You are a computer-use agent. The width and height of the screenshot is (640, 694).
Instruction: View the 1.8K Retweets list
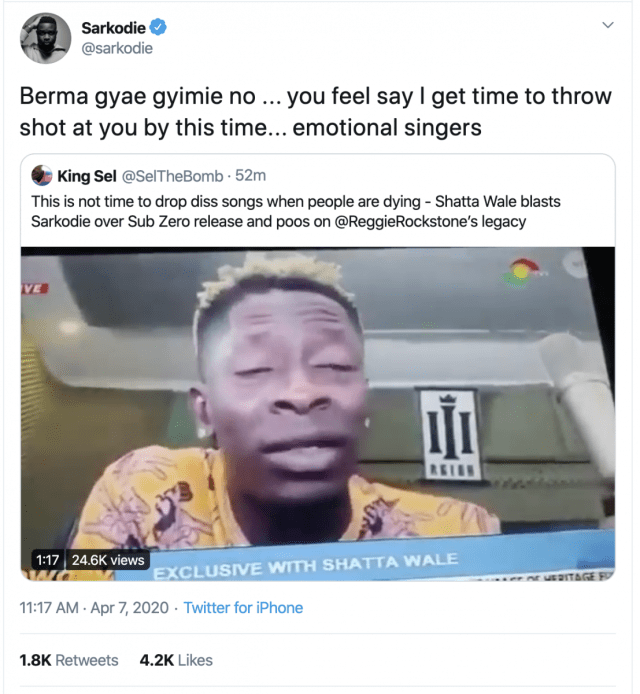69,660
